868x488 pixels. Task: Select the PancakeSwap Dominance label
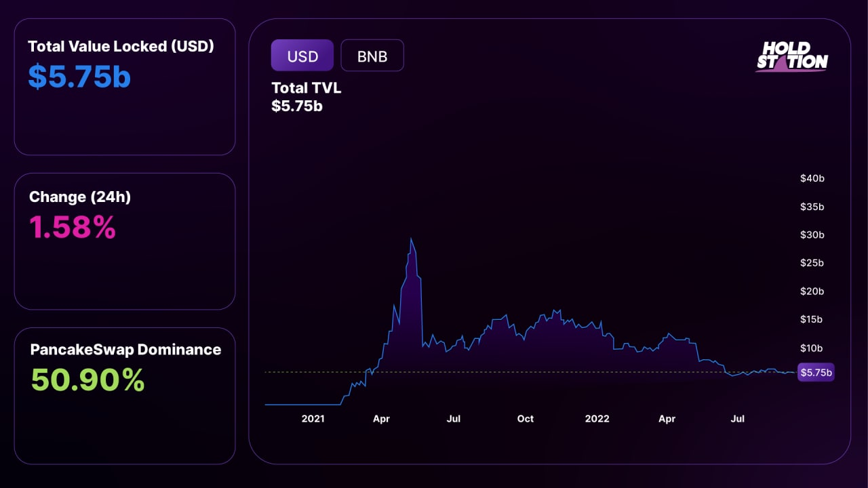pos(125,350)
